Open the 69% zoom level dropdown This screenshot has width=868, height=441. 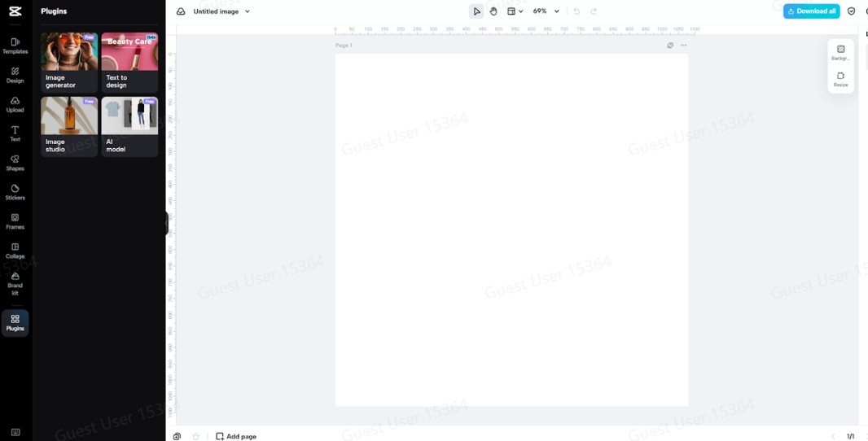(x=546, y=11)
